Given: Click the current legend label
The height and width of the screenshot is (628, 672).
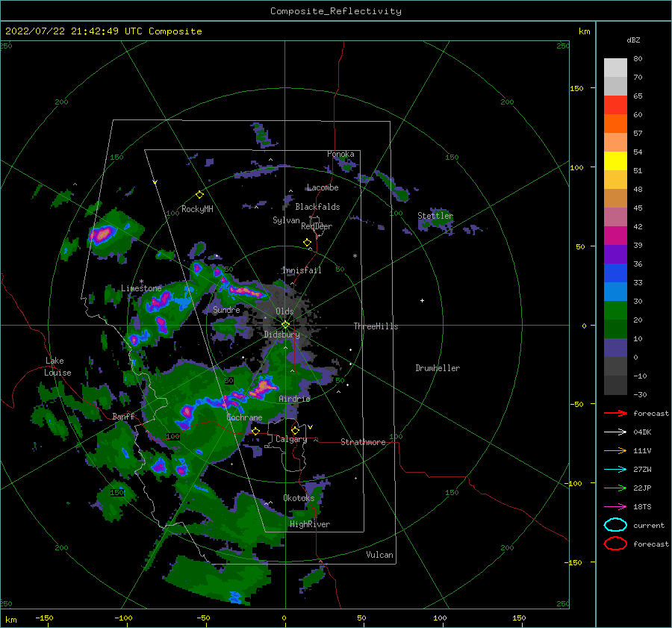Looking at the screenshot, I should point(649,526).
